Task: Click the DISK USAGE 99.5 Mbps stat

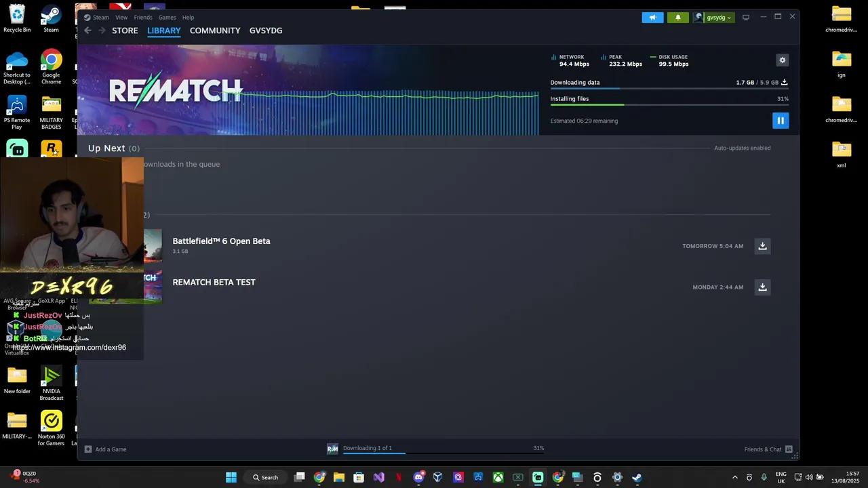Action: coord(669,60)
